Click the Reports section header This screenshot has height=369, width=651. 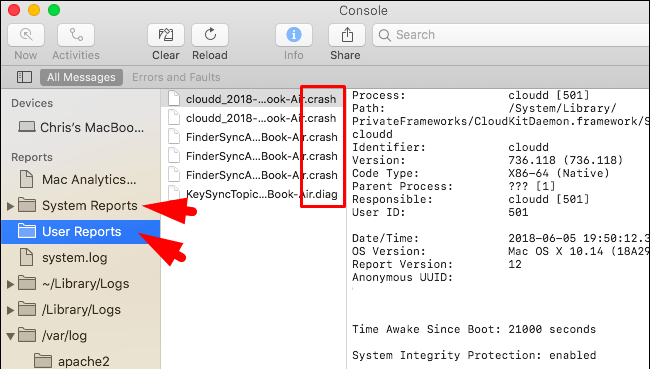coord(32,157)
